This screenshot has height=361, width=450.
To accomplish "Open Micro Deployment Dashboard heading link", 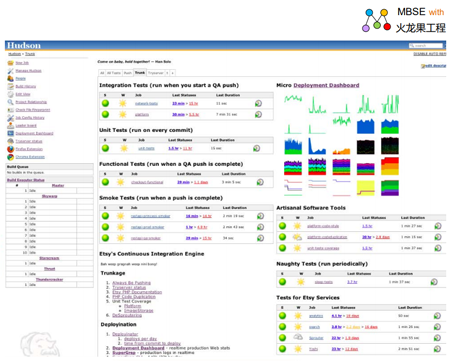I will (x=326, y=85).
